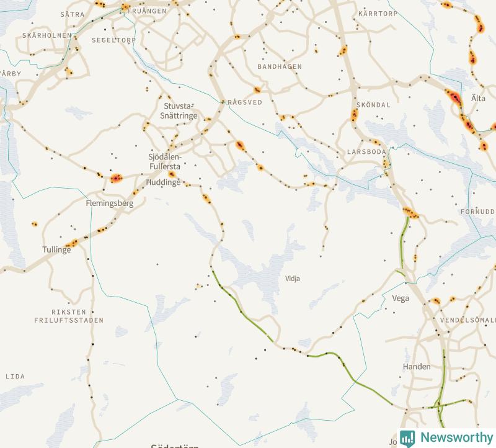Click the red hotspot west of Huddinge
The height and width of the screenshot is (448, 496).
pos(117,179)
